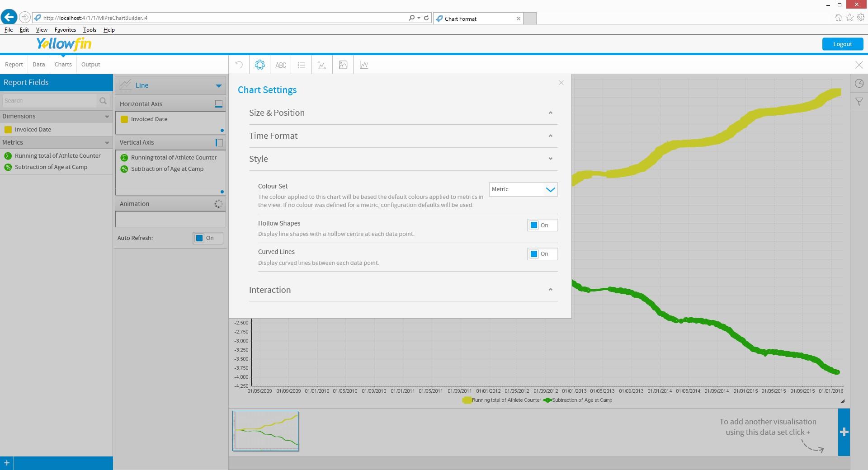Expand the Interaction section
The height and width of the screenshot is (470, 868).
pyautogui.click(x=403, y=290)
